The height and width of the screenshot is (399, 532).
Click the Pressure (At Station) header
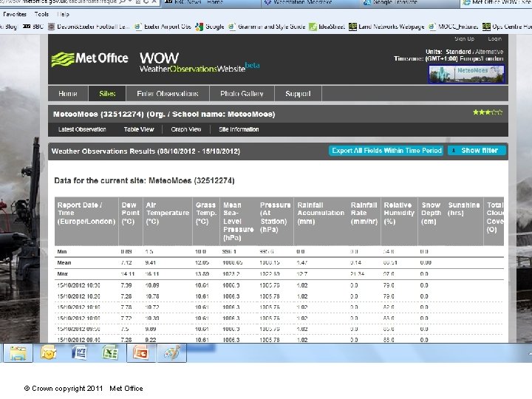[275, 221]
